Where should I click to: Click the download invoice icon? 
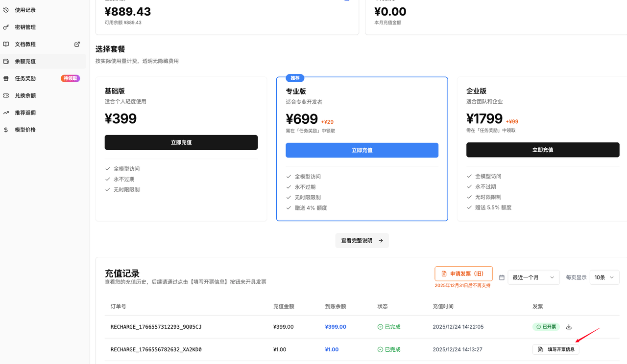click(569, 327)
